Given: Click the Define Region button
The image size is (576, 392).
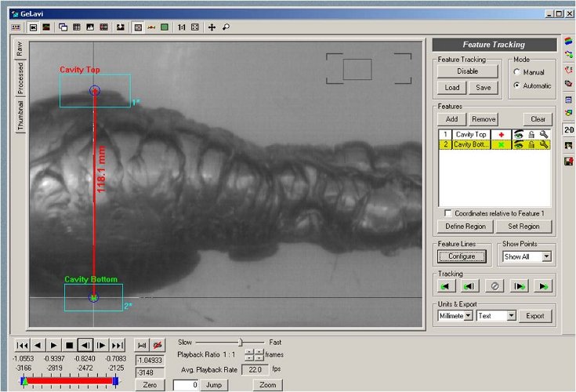Looking at the screenshot, I should (x=466, y=227).
